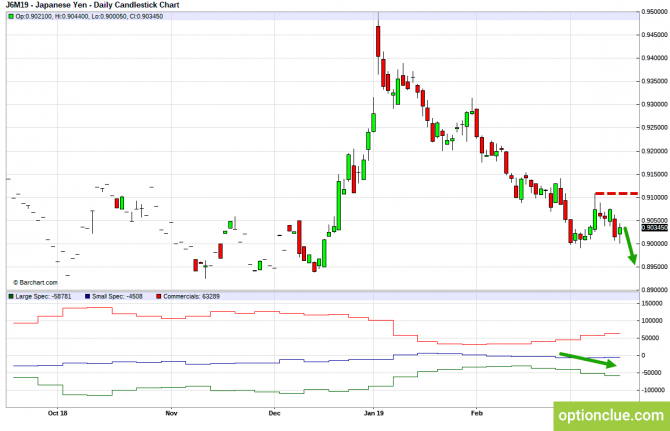Click the 0.915000 price axis label
This screenshot has width=670, height=431.
click(654, 174)
